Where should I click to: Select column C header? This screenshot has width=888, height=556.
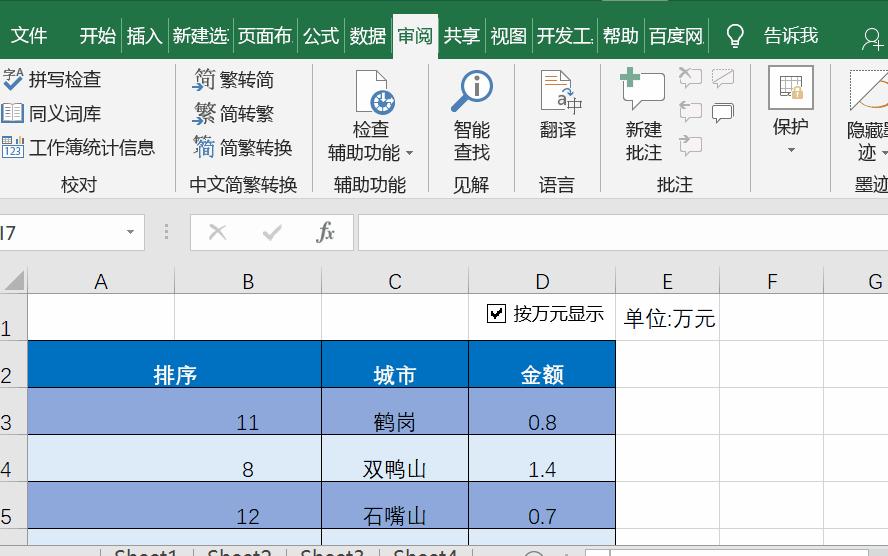pyautogui.click(x=395, y=281)
